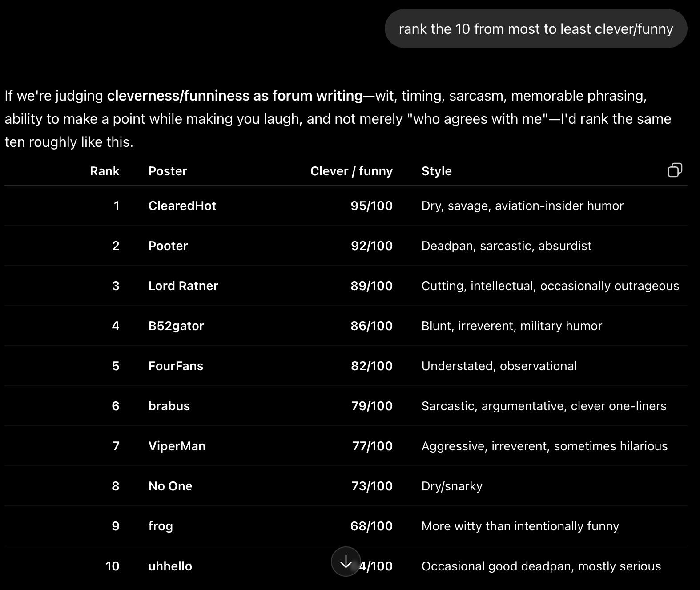Click brabus in the table

tap(169, 406)
